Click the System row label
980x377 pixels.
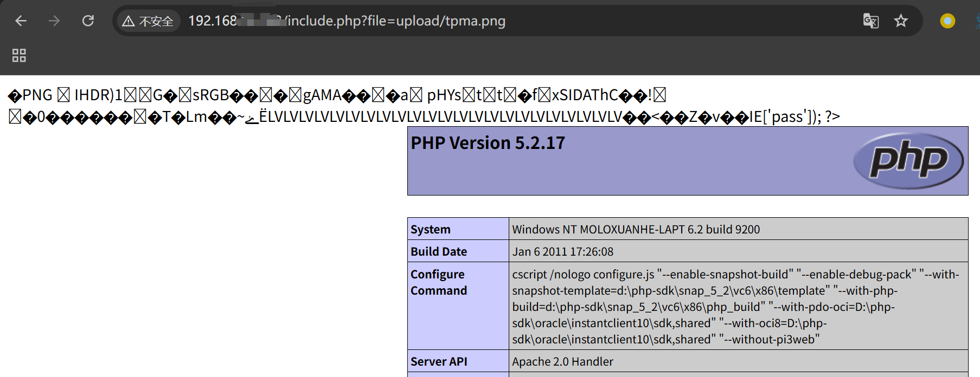(x=431, y=230)
